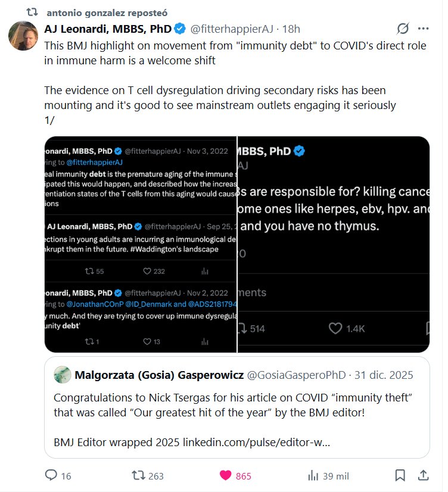Click the repost arrows icon
Viewport: 448px width, 492px height.
click(x=138, y=475)
